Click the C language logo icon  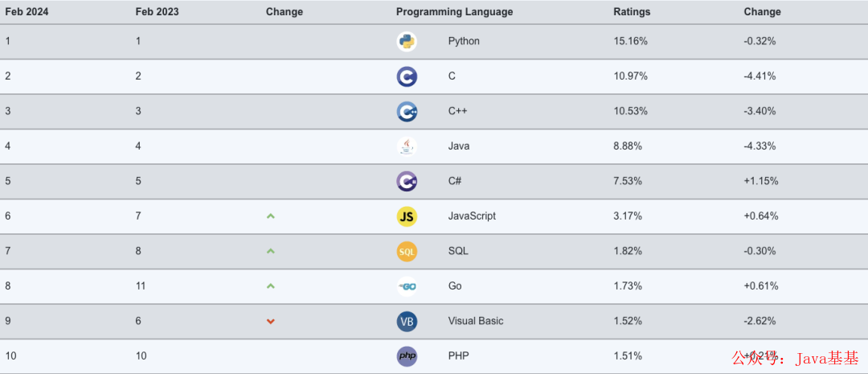(407, 76)
